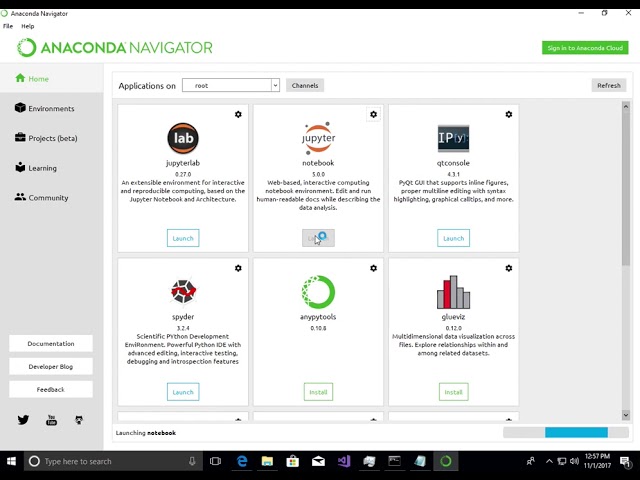640x480 pixels.
Task: Open Anaconda GitHub page icon
Action: pyautogui.click(x=79, y=420)
